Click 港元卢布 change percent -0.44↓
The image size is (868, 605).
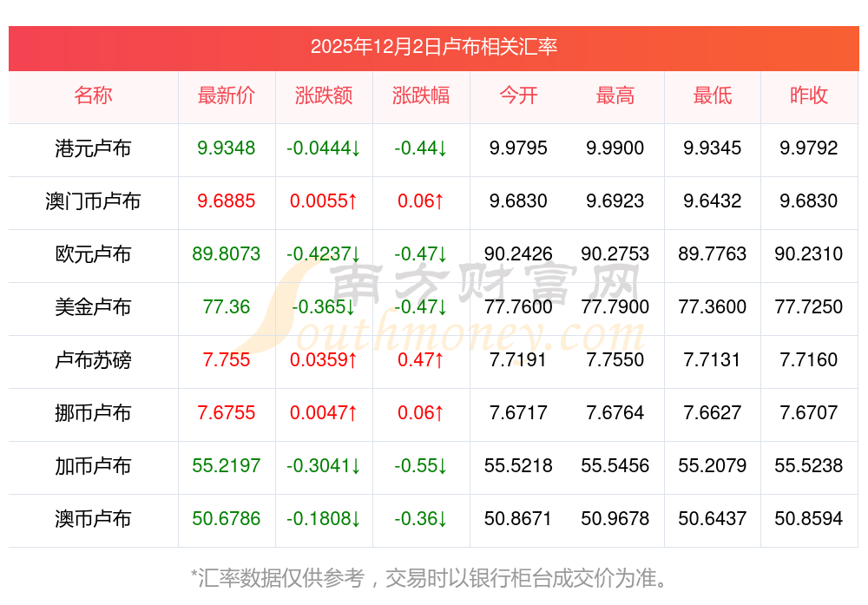tap(421, 148)
